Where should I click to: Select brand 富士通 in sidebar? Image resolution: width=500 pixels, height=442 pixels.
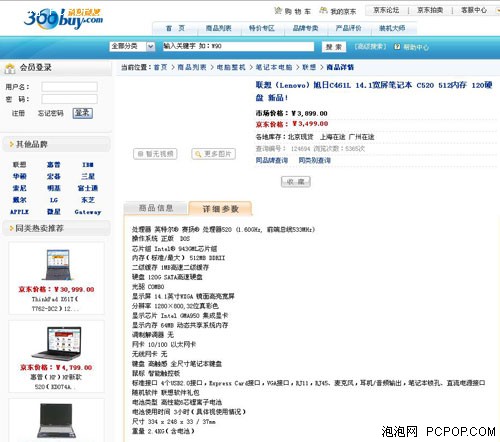(88, 188)
